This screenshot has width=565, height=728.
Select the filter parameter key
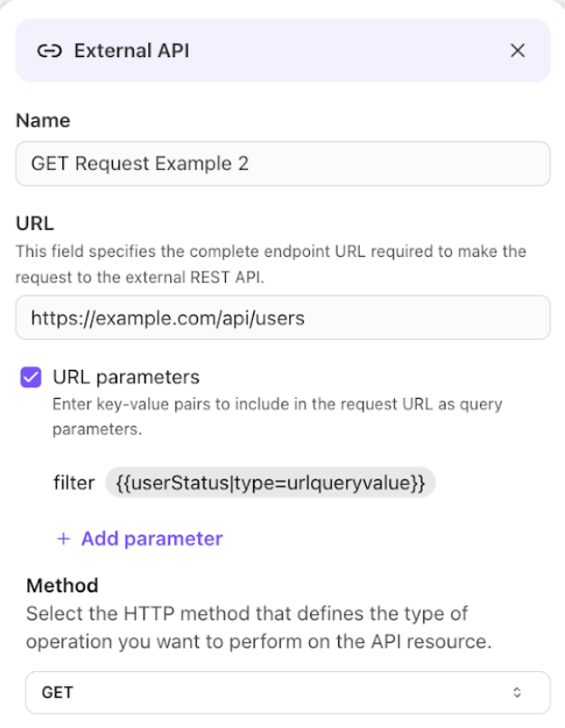pos(74,483)
